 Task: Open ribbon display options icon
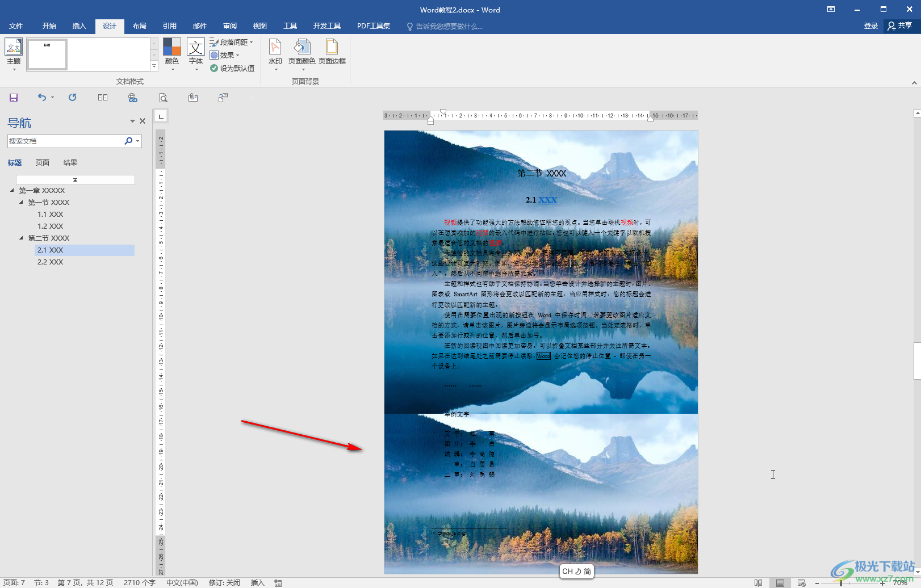tap(831, 9)
